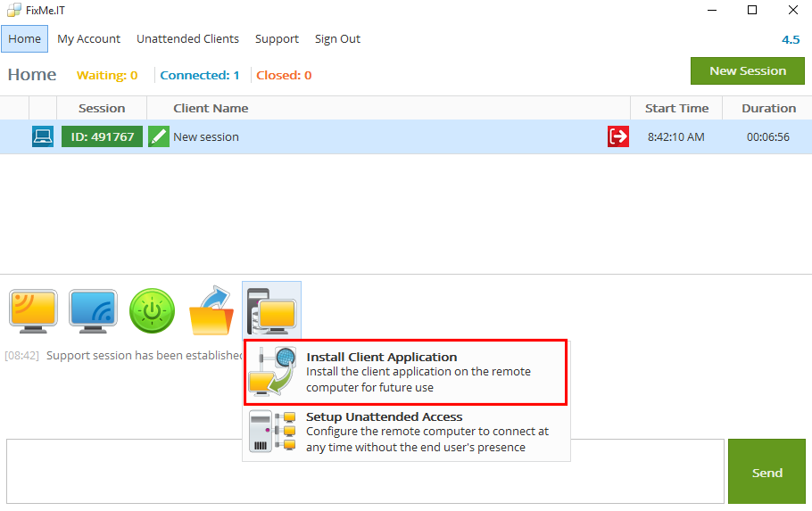Click the version number 4.5
The width and height of the screenshot is (812, 511).
pyautogui.click(x=791, y=40)
